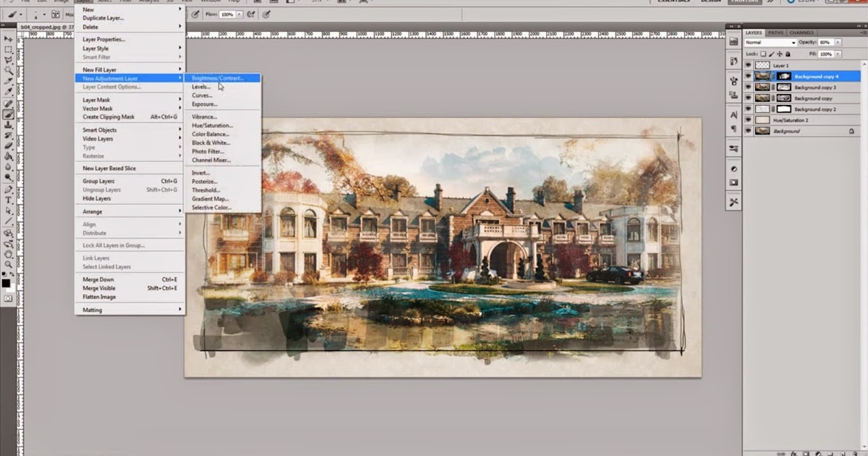This screenshot has width=868, height=456.
Task: Open the Clone Source panel icon
Action: 733,95
